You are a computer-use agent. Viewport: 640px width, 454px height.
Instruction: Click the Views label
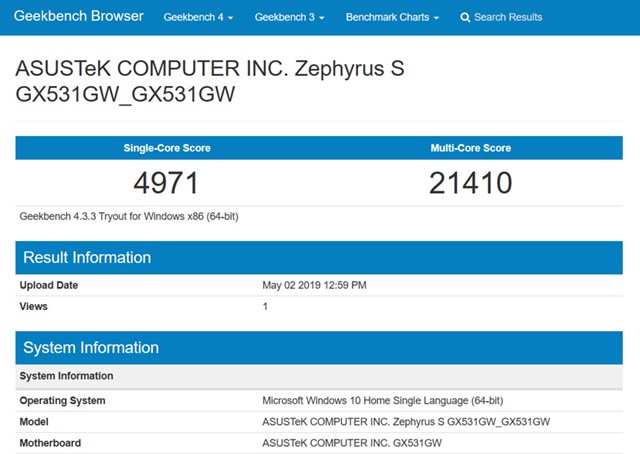click(33, 306)
